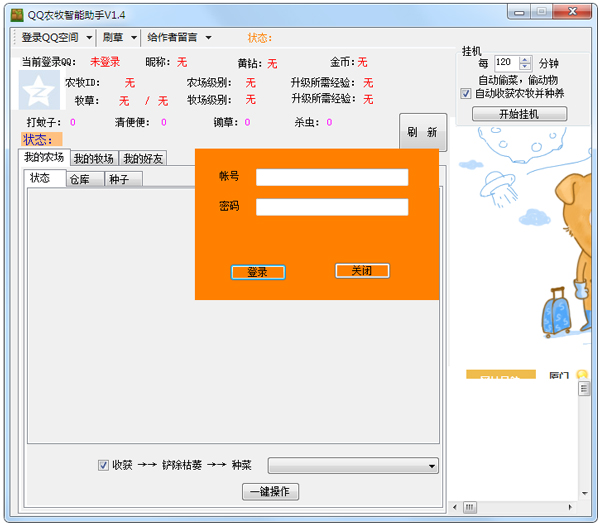Select the 仓库 sub-tab

pos(86,179)
